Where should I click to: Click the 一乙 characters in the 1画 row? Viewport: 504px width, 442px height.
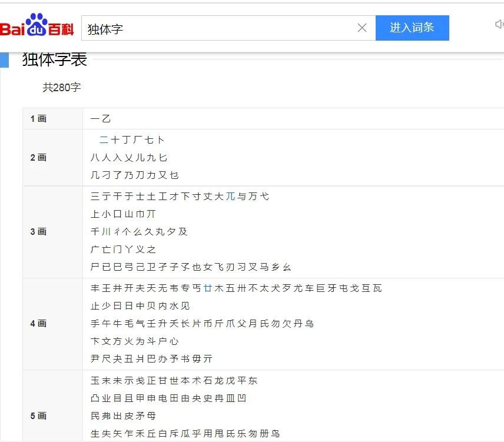[x=101, y=119]
